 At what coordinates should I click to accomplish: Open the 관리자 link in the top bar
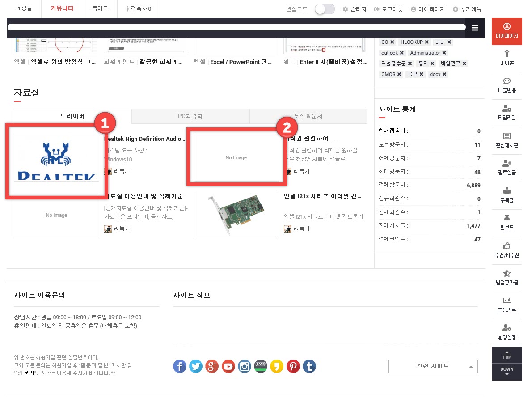click(x=355, y=9)
